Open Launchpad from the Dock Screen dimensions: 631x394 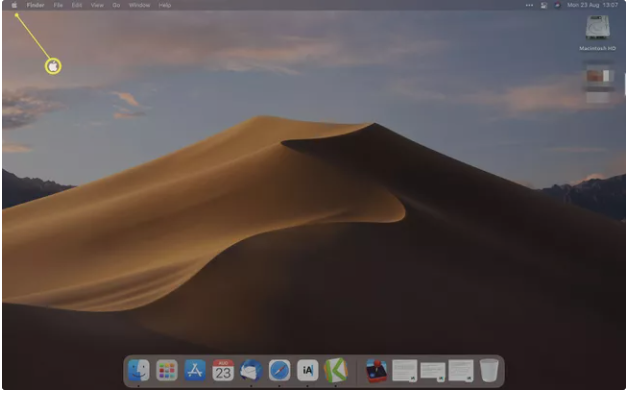167,370
